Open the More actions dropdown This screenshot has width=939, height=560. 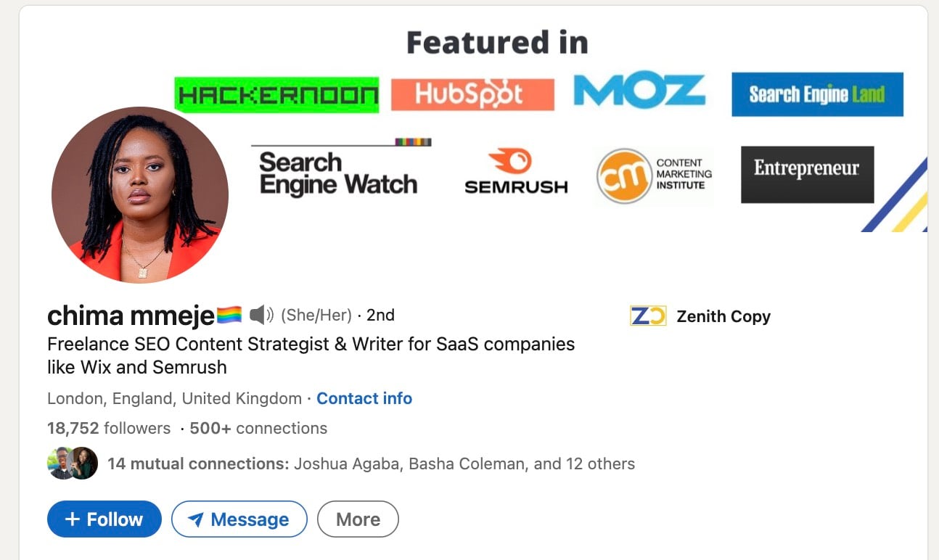[358, 519]
